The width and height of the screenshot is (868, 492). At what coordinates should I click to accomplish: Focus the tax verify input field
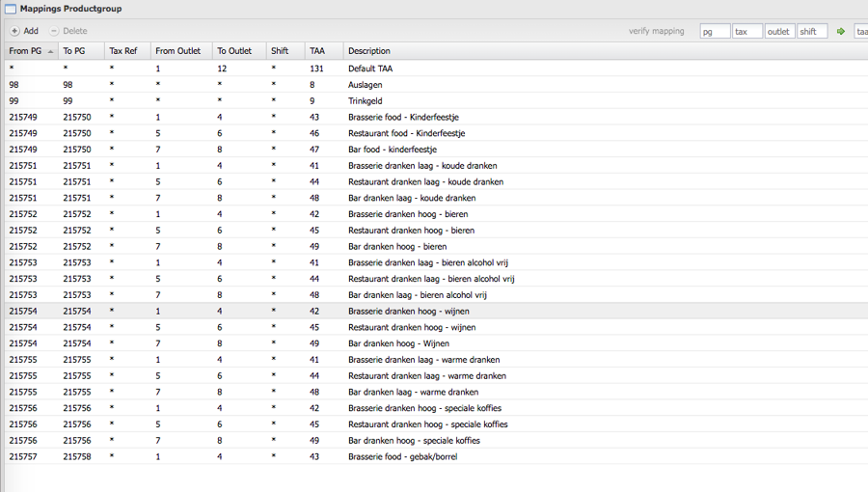point(746,31)
